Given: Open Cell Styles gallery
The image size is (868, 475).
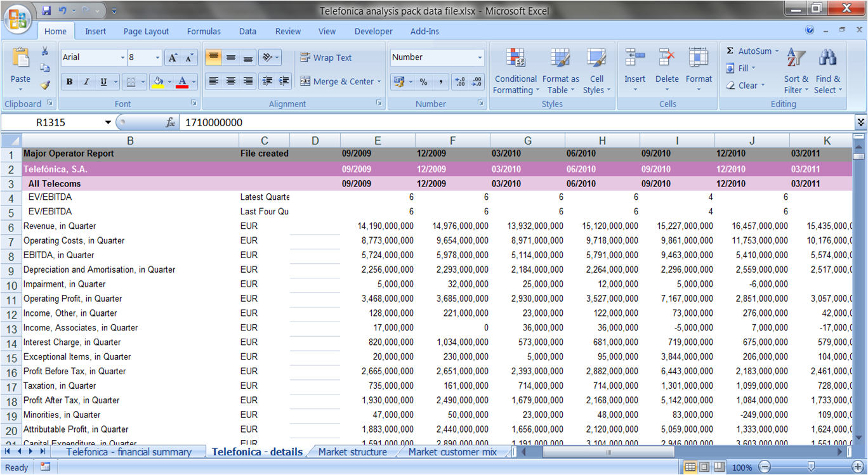Looking at the screenshot, I should point(596,71).
